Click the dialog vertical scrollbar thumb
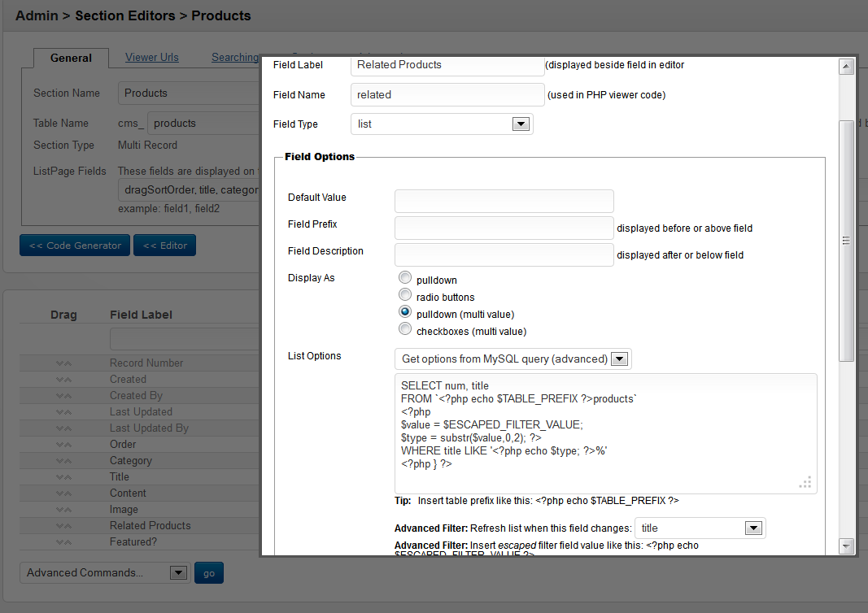Viewport: 868px width, 613px height. pyautogui.click(x=846, y=241)
